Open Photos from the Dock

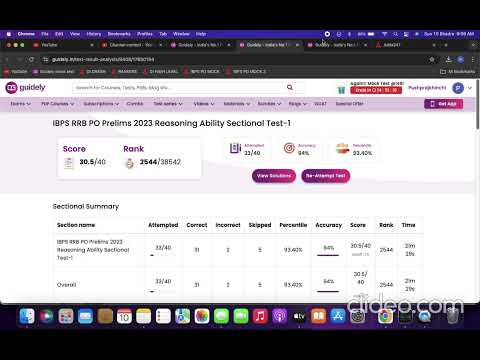(202, 316)
